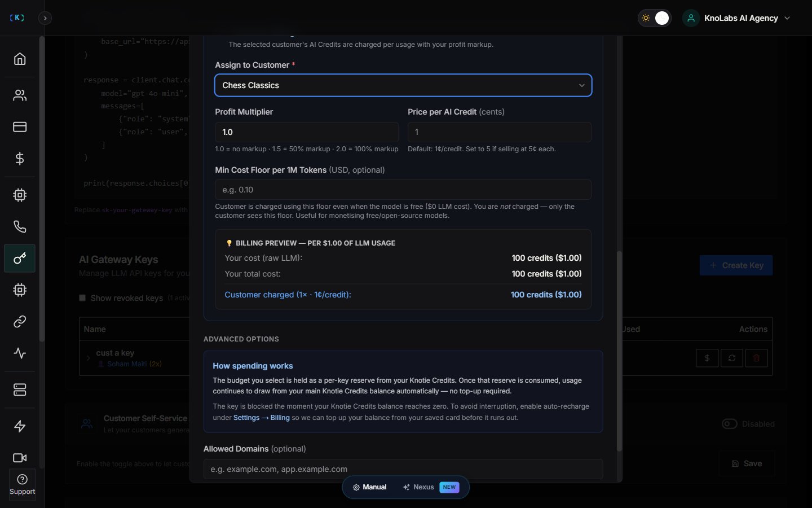Click the Create Key button
812x508 pixels.
(736, 265)
